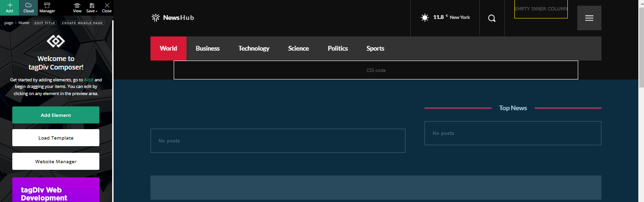Select the CSS code element block

(376, 70)
